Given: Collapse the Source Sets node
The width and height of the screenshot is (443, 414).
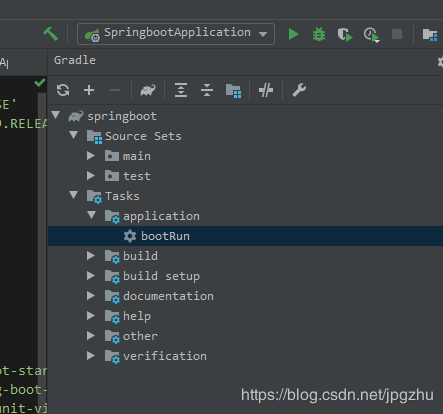Looking at the screenshot, I should tap(74, 135).
